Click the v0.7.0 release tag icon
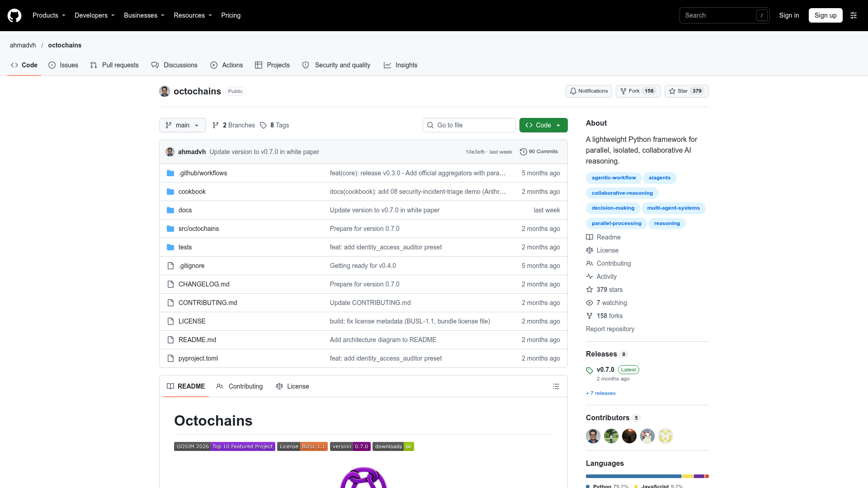This screenshot has width=868, height=488. [590, 371]
